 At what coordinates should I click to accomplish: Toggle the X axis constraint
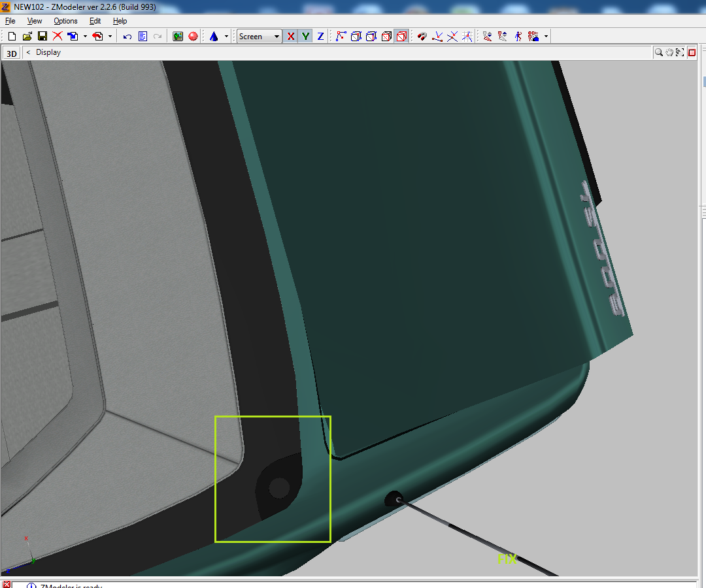point(291,37)
